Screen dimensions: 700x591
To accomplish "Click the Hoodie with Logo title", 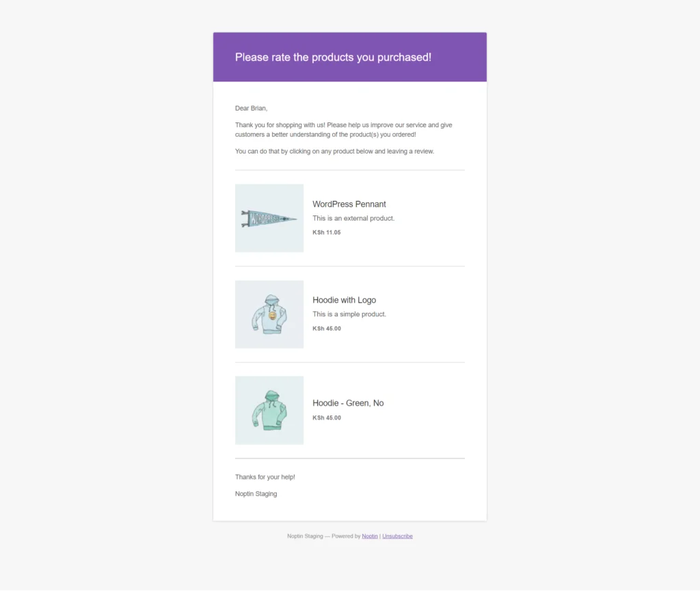I will click(345, 300).
